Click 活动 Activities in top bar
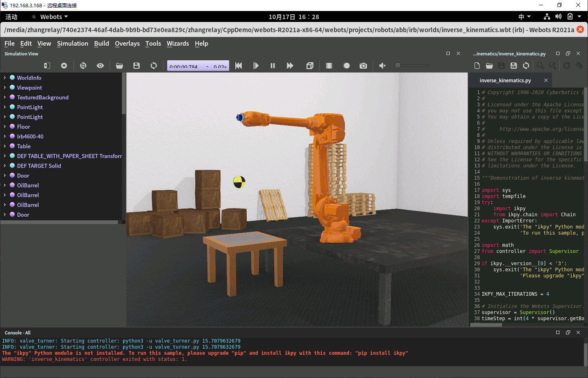The height and width of the screenshot is (378, 588). (x=11, y=17)
